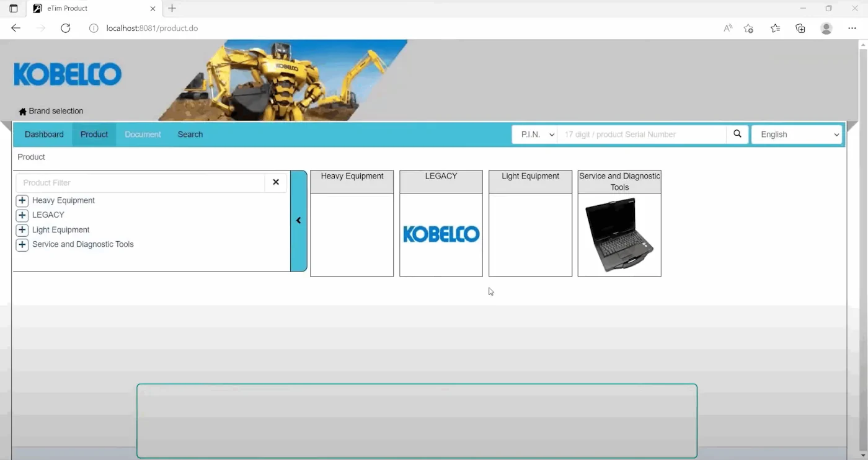Image resolution: width=868 pixels, height=460 pixels.
Task: Click the Read aloud icon
Action: coord(728,28)
